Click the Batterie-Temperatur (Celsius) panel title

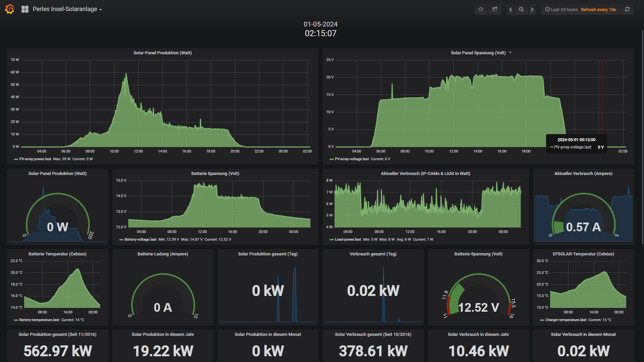coord(57,254)
